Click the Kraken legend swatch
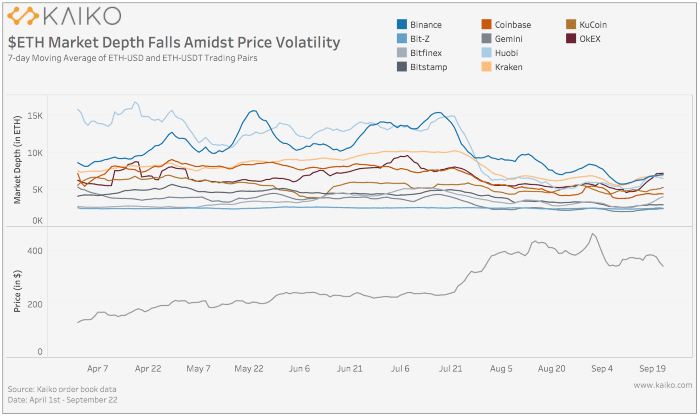This screenshot has height=417, width=700. pos(486,67)
